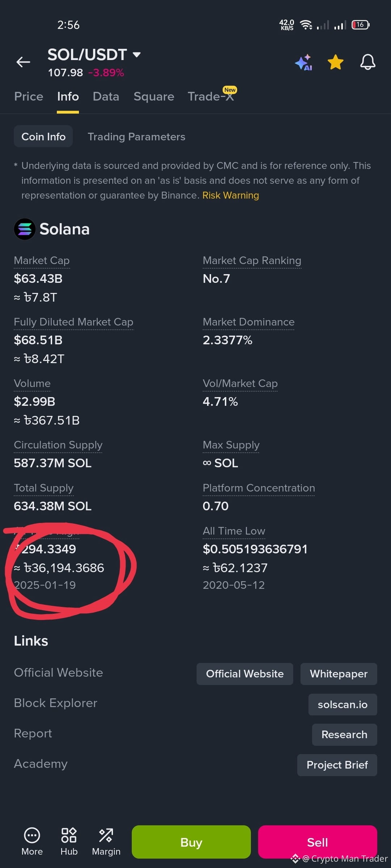Screen dimensions: 391x868
Task: Select the Coin Info sub-tab
Action: pos(43,136)
